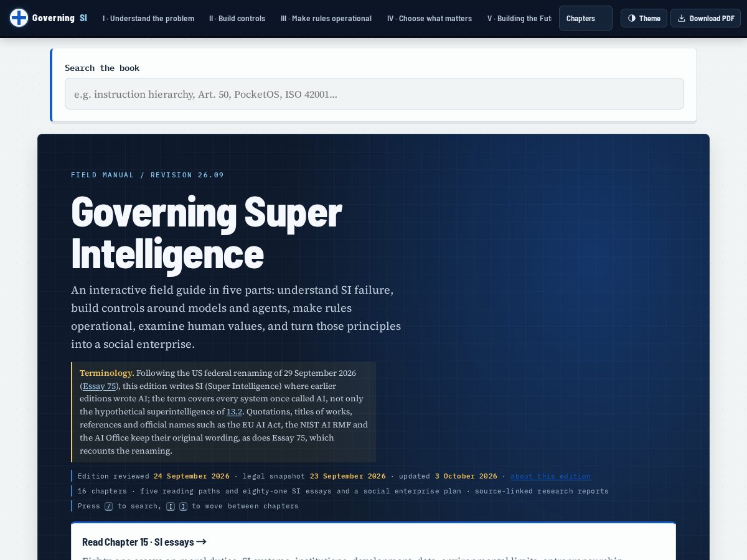Click the 23 September 2026 snapshot date
Screen dimensions: 747x560
tap(347, 476)
